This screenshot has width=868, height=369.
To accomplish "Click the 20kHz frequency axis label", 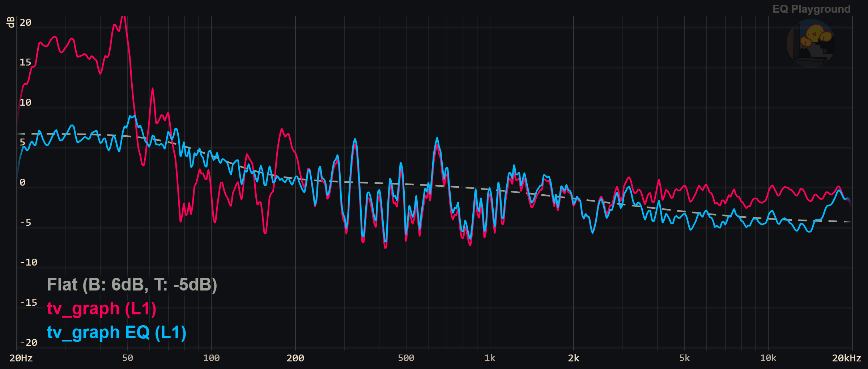I will pos(847,358).
